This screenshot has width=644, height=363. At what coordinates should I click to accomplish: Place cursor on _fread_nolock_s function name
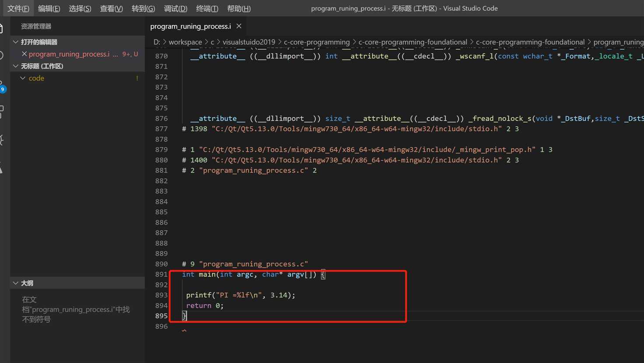[x=500, y=118]
